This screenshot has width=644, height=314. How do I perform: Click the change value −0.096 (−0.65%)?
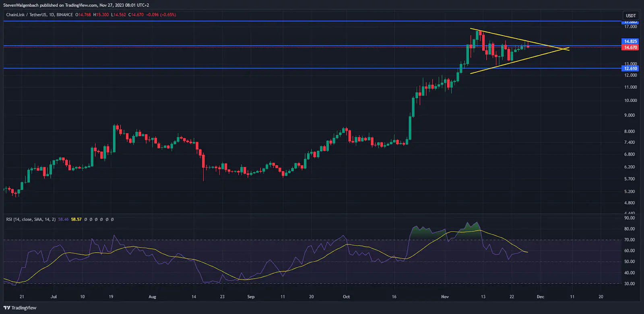point(161,15)
